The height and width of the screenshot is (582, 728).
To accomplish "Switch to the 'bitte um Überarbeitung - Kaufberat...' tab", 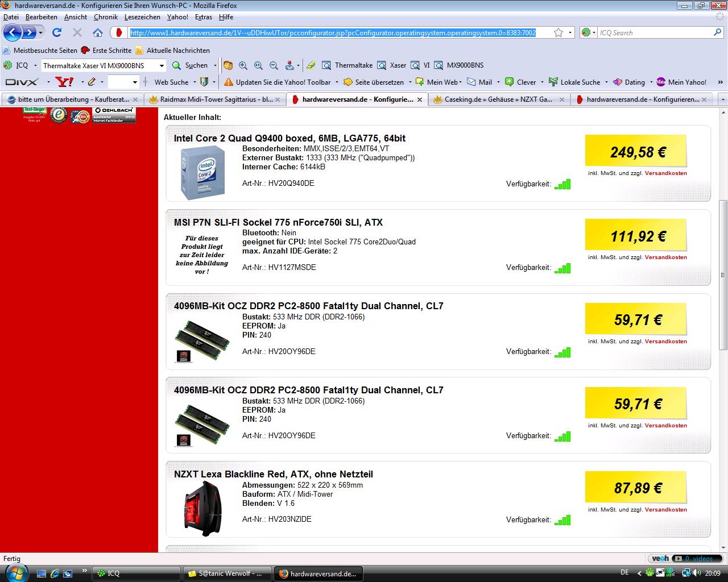I will click(x=72, y=99).
